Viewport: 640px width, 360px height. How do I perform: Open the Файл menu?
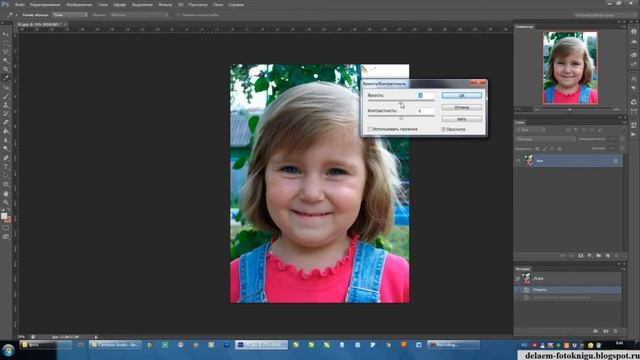[20, 4]
